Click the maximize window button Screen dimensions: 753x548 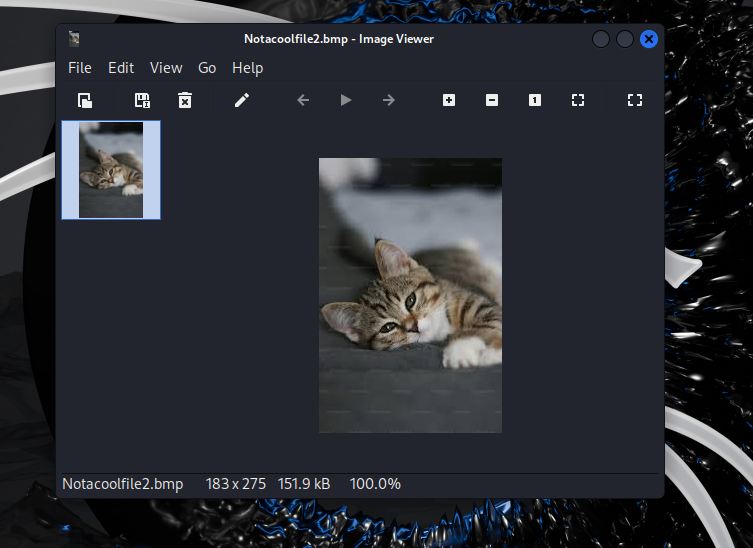pyautogui.click(x=625, y=39)
